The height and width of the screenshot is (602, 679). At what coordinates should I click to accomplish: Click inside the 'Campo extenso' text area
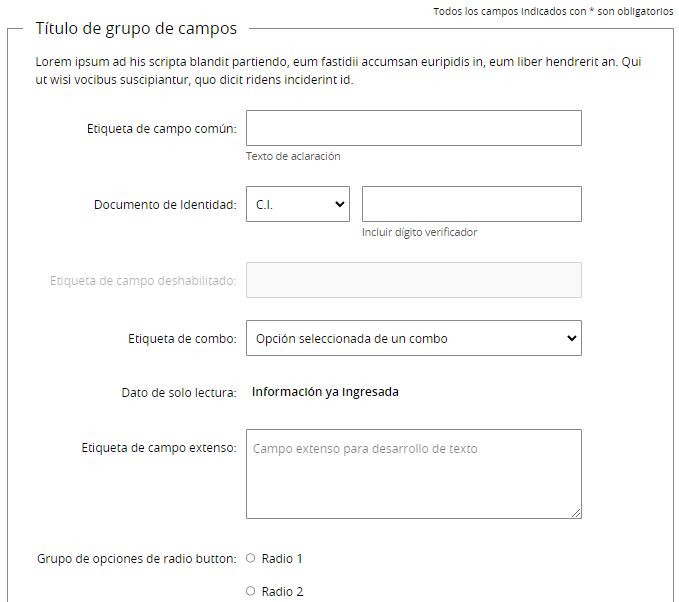tap(413, 474)
